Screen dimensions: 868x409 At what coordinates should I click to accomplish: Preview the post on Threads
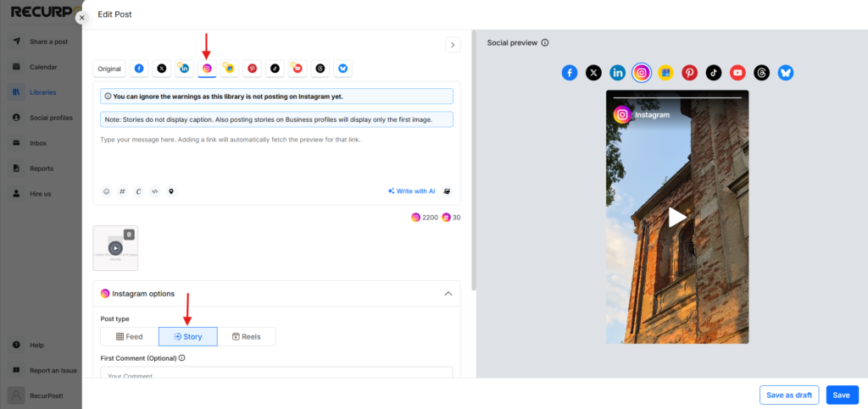tap(762, 73)
